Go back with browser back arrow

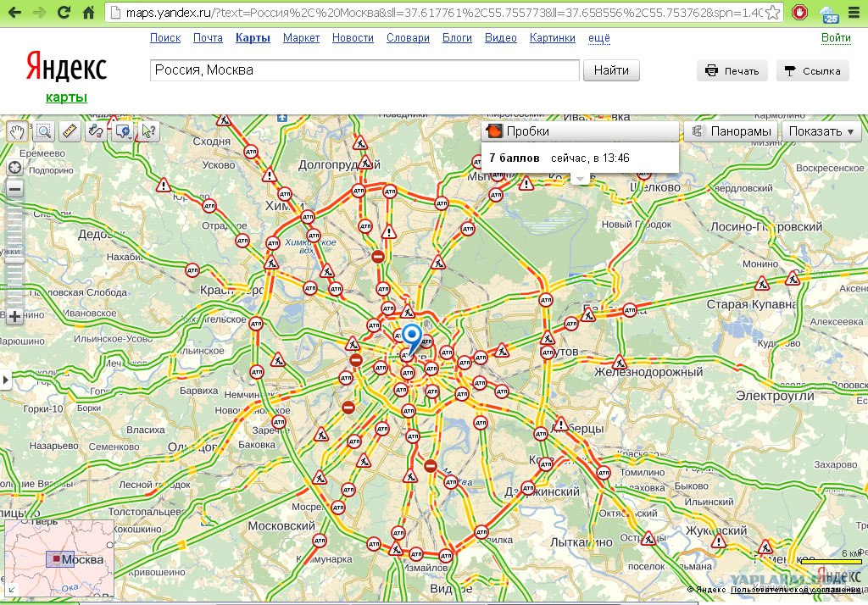tap(14, 12)
